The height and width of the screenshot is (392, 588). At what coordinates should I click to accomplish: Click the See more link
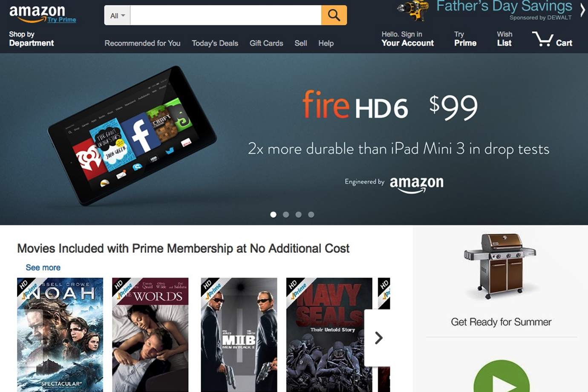click(43, 268)
